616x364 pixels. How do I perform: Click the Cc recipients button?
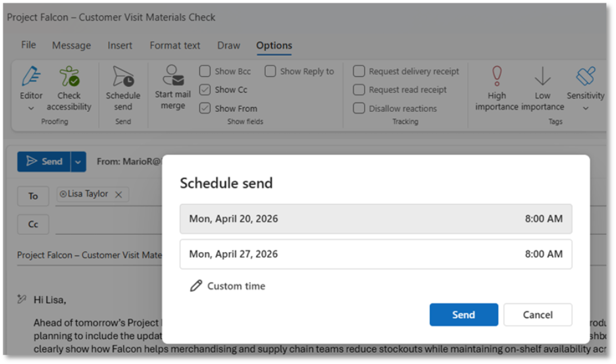(x=33, y=224)
